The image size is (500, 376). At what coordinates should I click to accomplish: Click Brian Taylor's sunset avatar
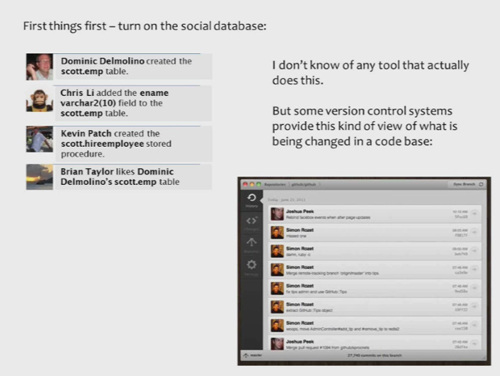point(40,177)
